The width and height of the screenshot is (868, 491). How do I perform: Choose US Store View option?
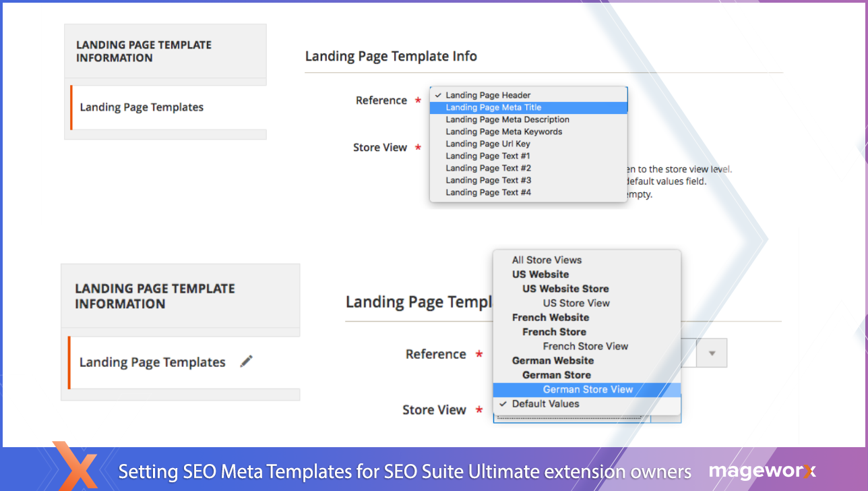pos(576,303)
